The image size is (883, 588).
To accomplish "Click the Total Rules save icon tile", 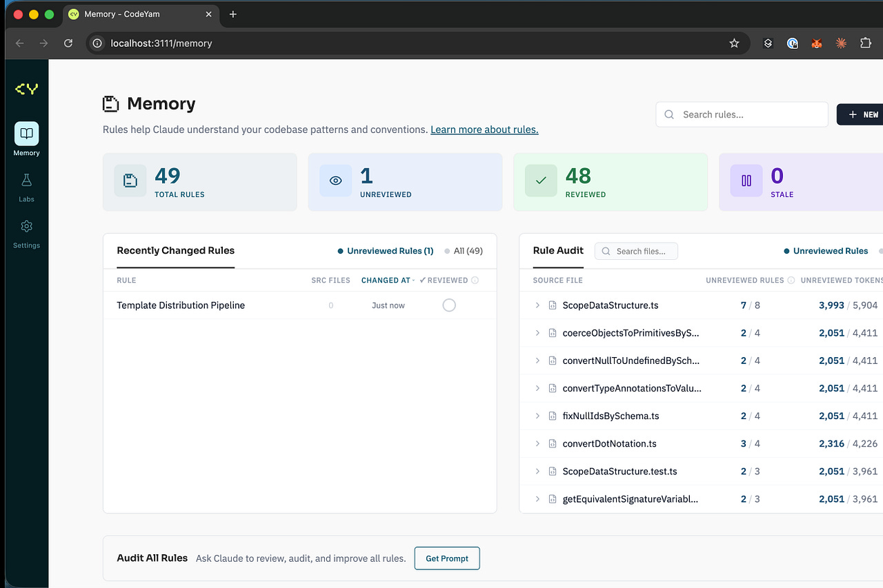I will (130, 181).
